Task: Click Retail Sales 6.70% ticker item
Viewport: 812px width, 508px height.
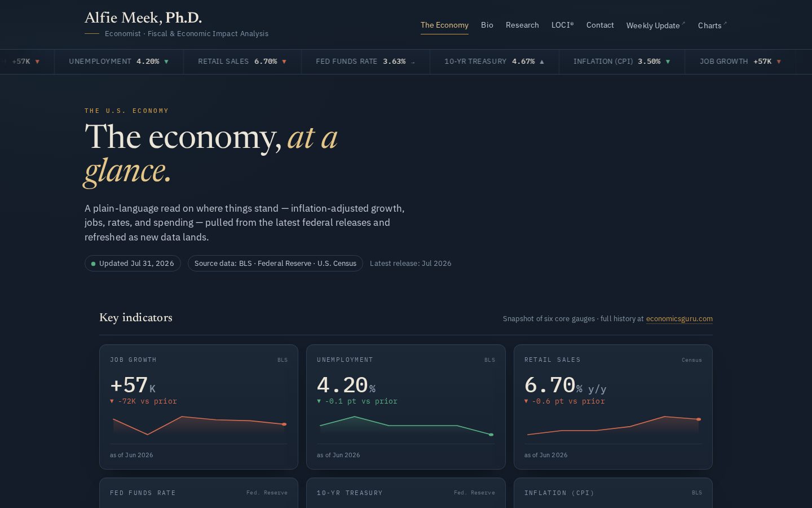Action: click(x=242, y=62)
